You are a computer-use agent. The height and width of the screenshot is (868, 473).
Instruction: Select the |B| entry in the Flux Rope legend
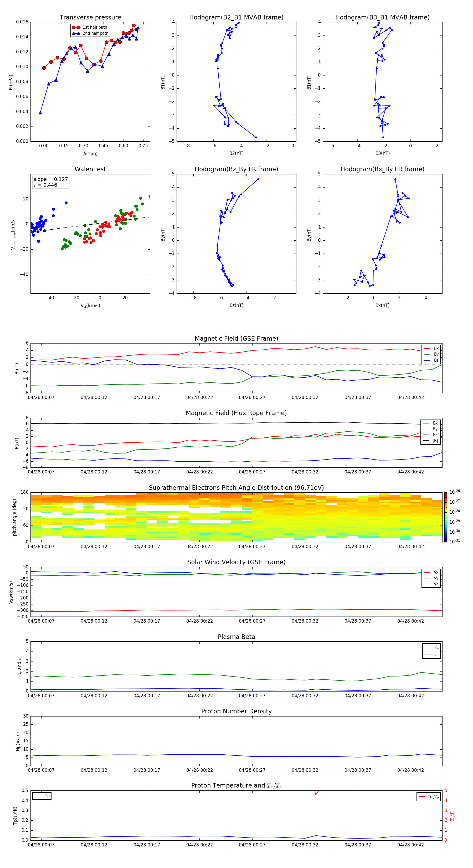pos(431,441)
